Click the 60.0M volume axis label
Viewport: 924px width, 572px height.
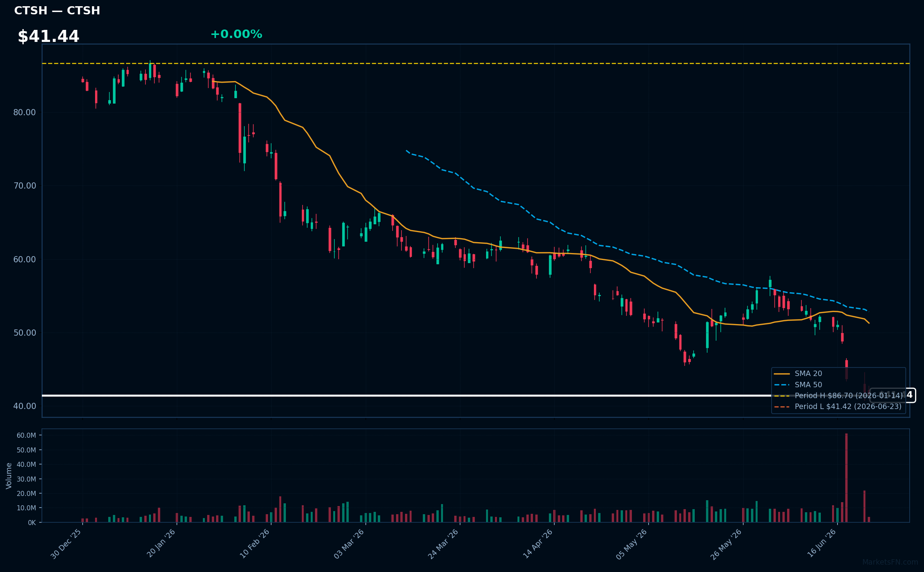click(26, 435)
